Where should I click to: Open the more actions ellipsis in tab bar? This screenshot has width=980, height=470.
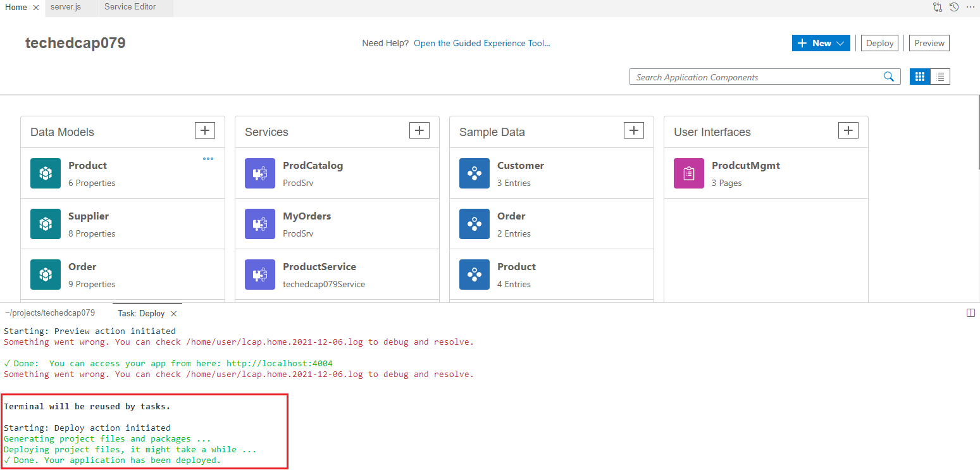pyautogui.click(x=971, y=7)
